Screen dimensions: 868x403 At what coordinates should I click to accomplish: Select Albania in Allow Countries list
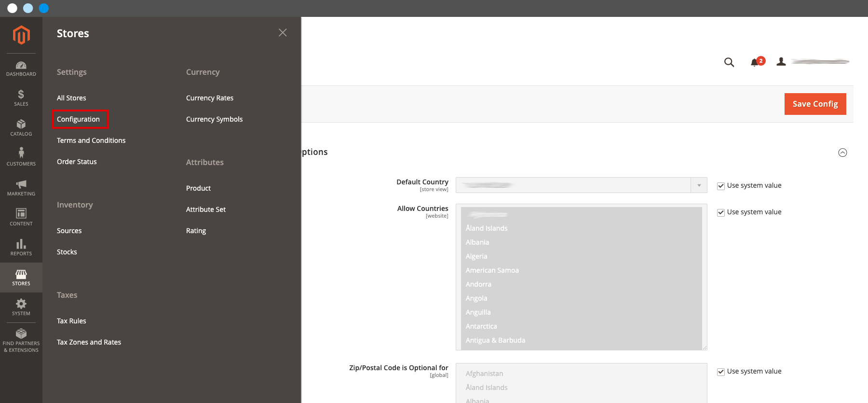pos(581,242)
